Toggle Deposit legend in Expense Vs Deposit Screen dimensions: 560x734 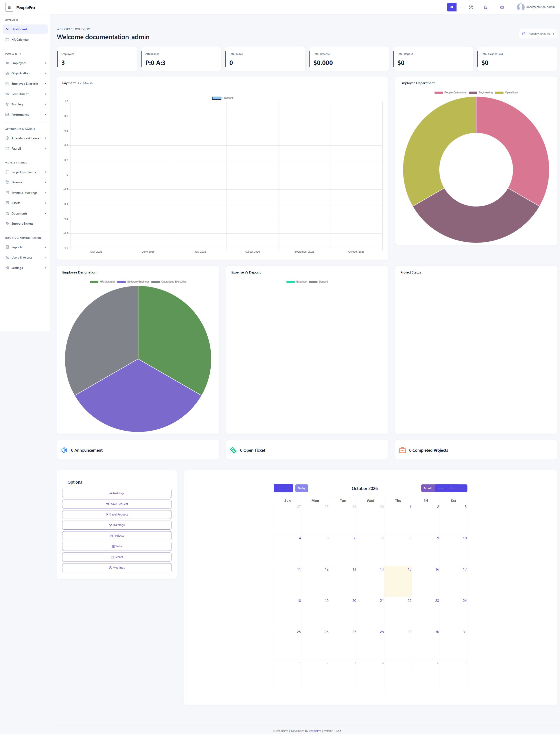318,282
